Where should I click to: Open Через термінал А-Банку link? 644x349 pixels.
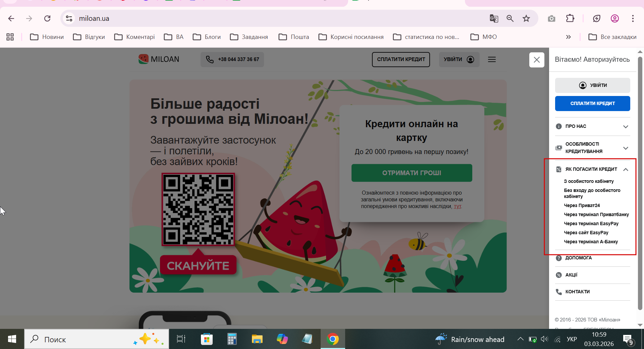coord(591,242)
